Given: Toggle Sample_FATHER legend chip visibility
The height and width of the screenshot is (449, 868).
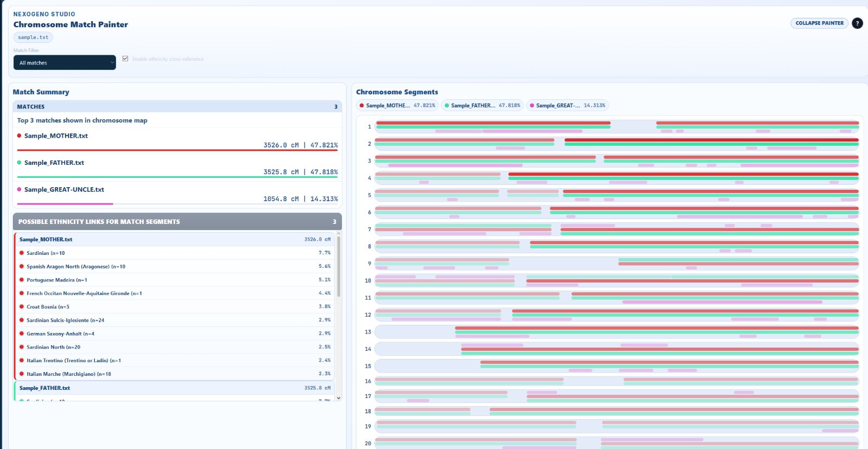Looking at the screenshot, I should click(482, 106).
